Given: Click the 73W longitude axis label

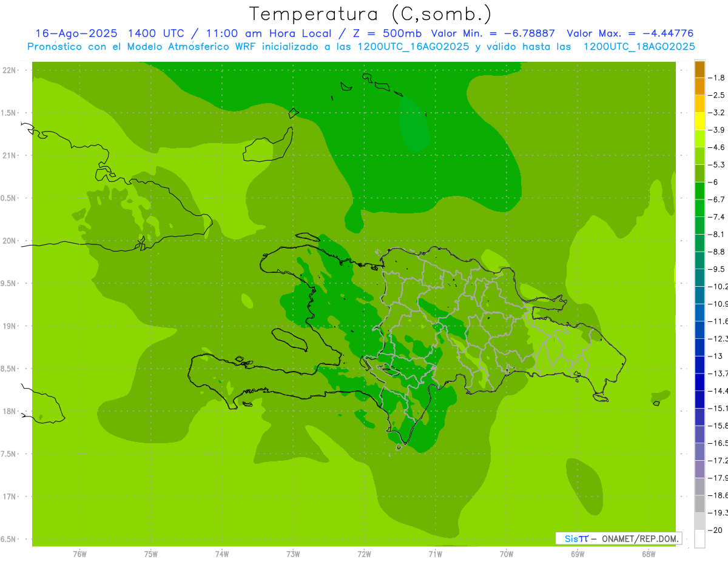Looking at the screenshot, I should [293, 554].
